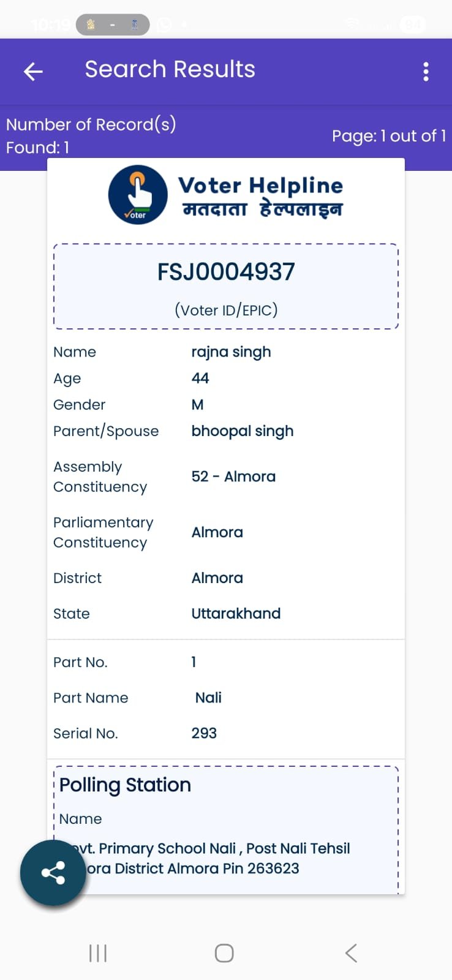Tap the 'Page: 1 out of 1' indicator
Image resolution: width=452 pixels, height=980 pixels.
tap(388, 136)
